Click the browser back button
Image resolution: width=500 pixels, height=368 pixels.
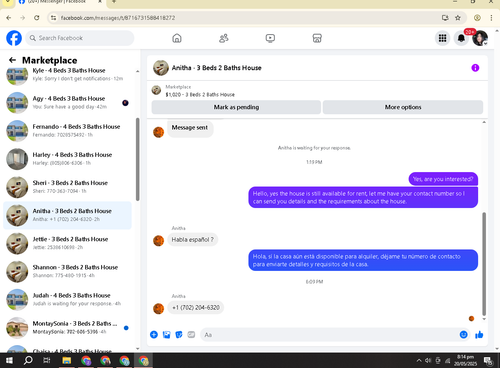tap(9, 18)
